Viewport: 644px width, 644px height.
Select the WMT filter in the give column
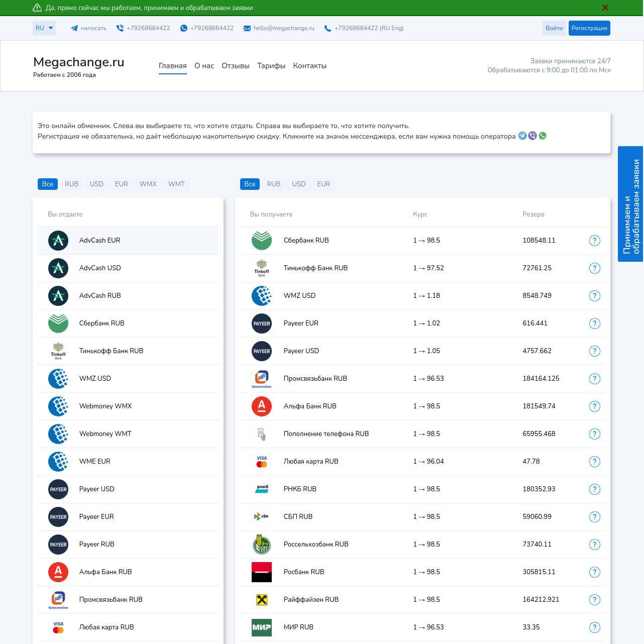coord(176,184)
